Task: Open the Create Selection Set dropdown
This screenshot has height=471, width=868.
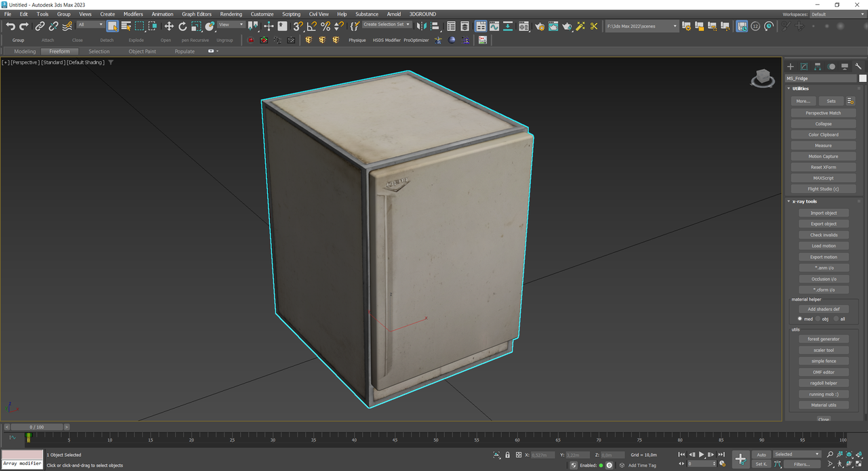Action: click(x=387, y=24)
